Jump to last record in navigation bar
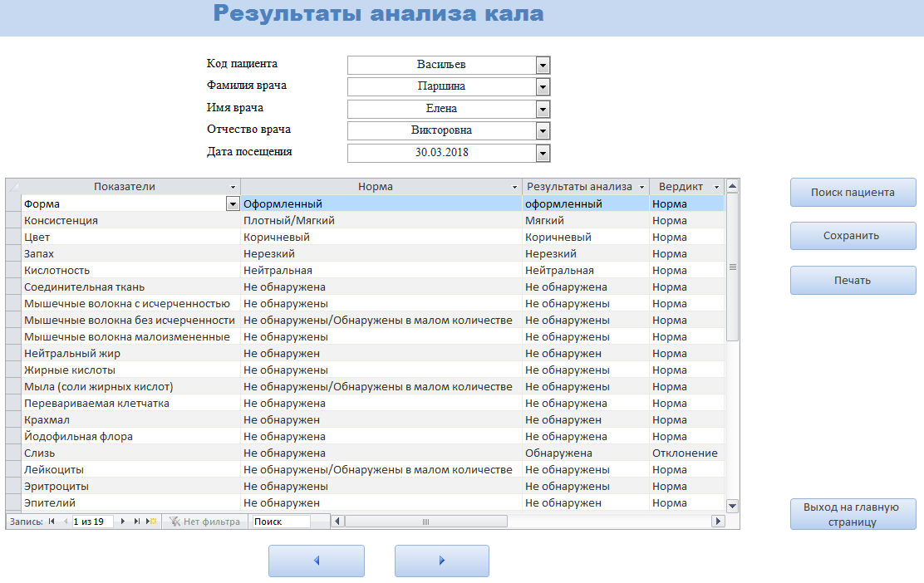 tap(137, 522)
